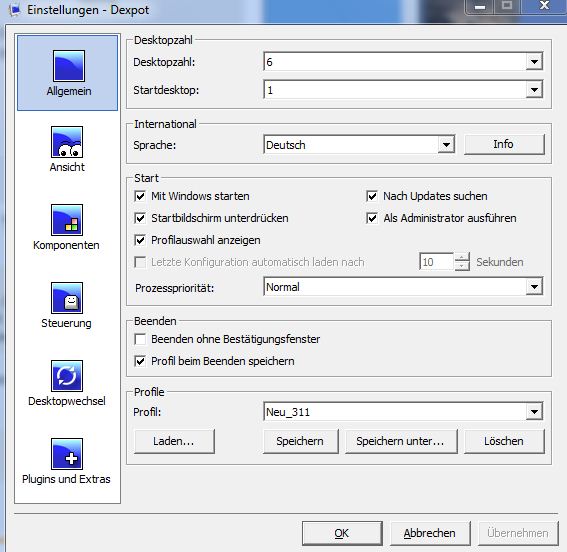
Task: Click the Desktopwechsel label in sidebar
Action: (x=67, y=401)
